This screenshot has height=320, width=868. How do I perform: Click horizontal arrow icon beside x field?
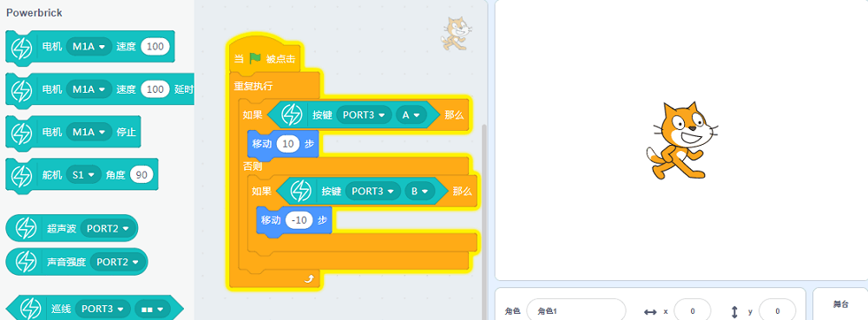coord(650,311)
